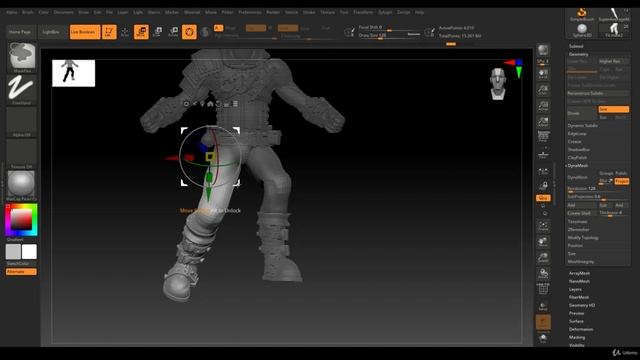640x360 pixels.
Task: Expand ZRemesher subsection
Action: [578, 230]
